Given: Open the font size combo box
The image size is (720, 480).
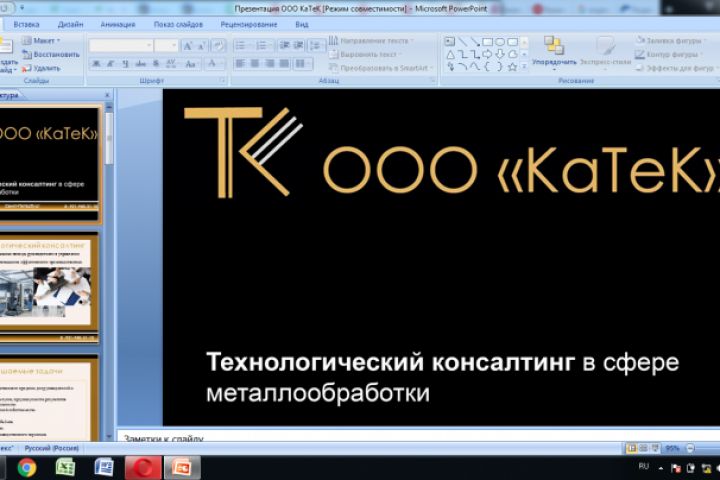Looking at the screenshot, I should pos(165,45).
